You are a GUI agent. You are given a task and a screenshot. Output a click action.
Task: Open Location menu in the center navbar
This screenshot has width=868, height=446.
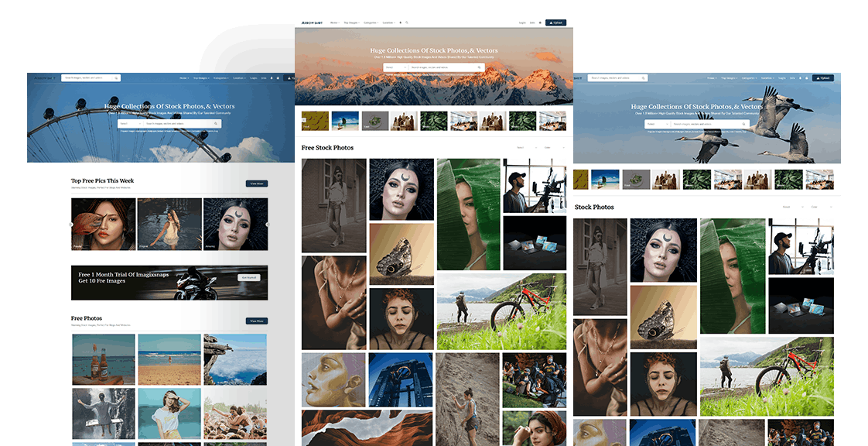[x=388, y=23]
